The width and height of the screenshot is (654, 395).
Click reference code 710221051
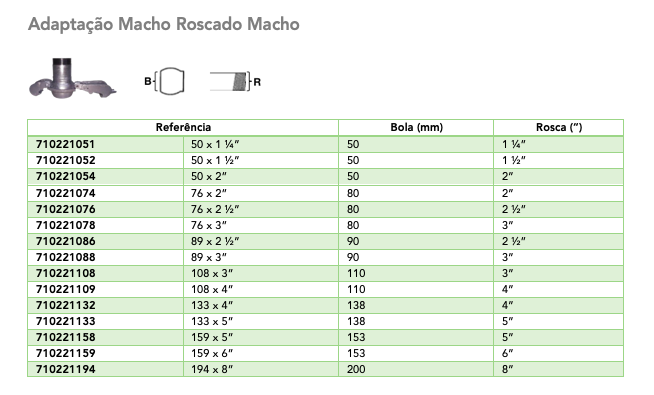(x=65, y=144)
